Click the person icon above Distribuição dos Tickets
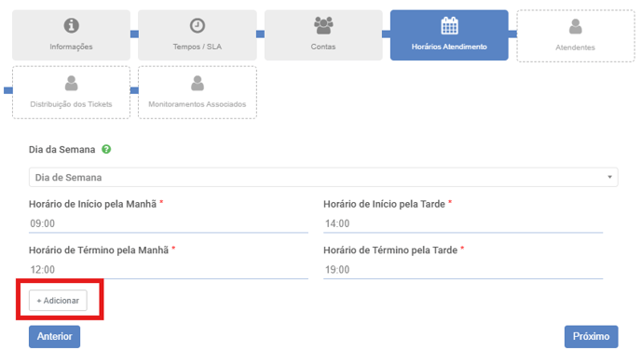Screen dimensions: 641x364 coord(71,83)
